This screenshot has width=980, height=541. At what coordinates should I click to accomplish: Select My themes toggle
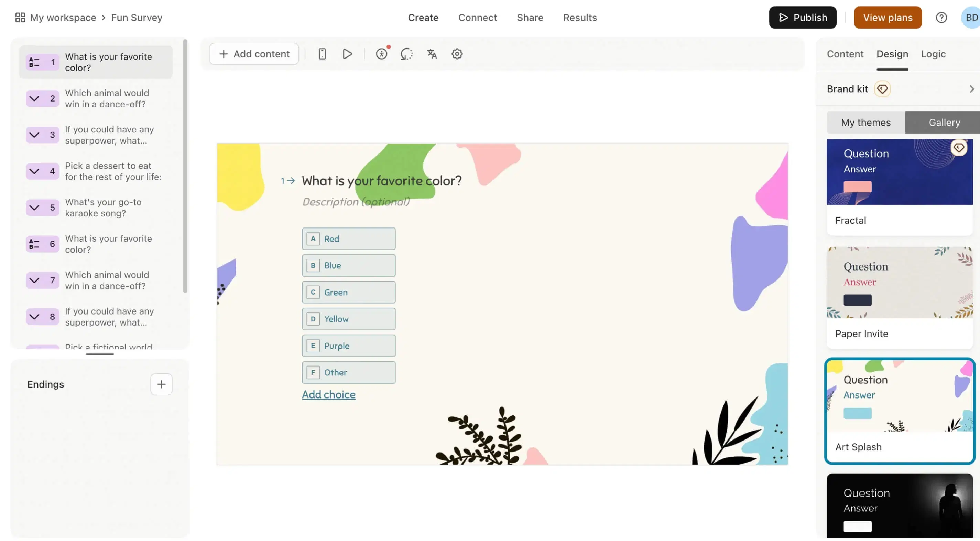[x=866, y=123]
